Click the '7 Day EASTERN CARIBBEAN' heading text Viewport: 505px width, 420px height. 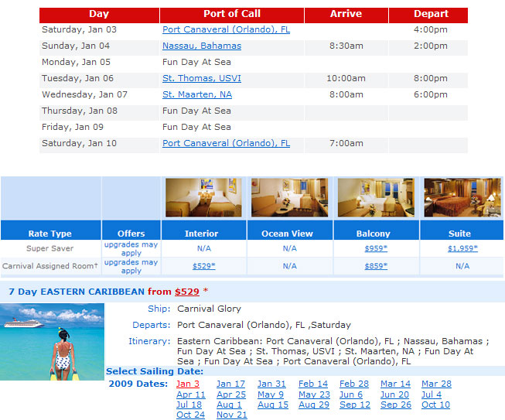click(x=77, y=292)
